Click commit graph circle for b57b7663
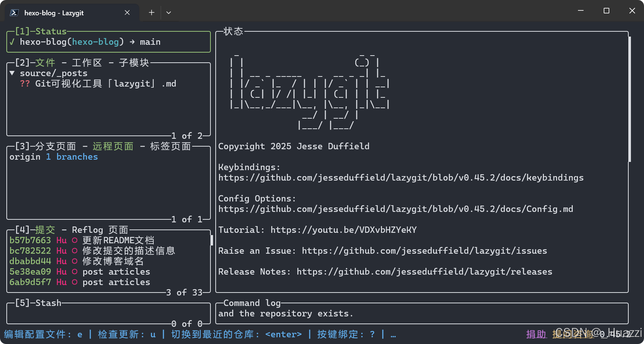 pyautogui.click(x=75, y=240)
